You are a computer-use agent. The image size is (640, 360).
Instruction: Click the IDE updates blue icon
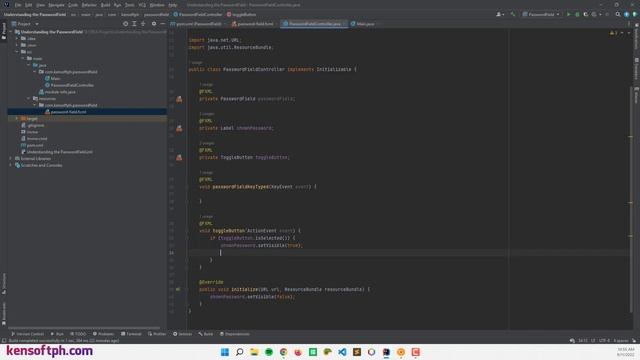pyautogui.click(x=627, y=14)
